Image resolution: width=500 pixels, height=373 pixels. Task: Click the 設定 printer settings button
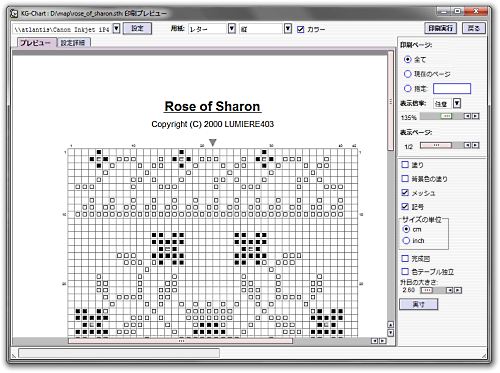pos(137,28)
